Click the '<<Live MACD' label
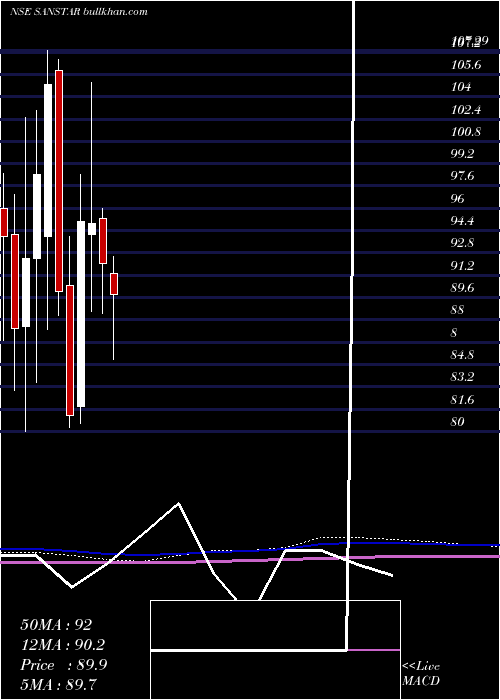This screenshot has width=500, height=700. click(x=421, y=674)
